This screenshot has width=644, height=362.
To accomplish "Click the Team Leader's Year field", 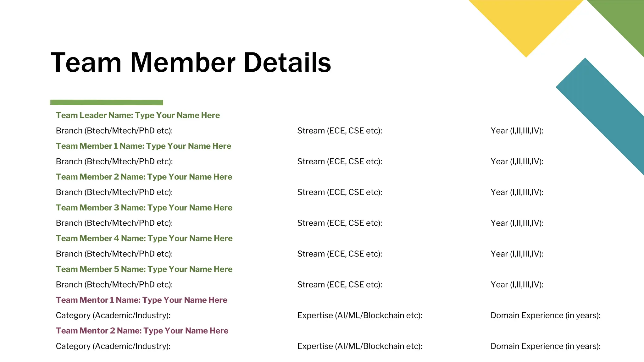I will (517, 131).
